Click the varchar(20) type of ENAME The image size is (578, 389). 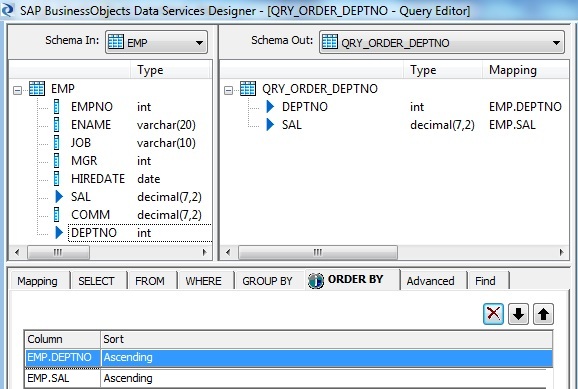166,125
